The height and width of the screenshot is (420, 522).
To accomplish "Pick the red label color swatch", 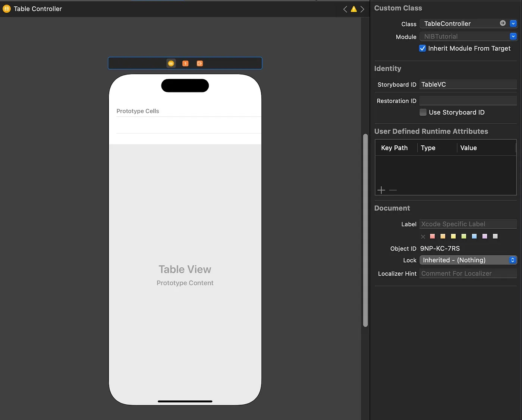I will [433, 236].
